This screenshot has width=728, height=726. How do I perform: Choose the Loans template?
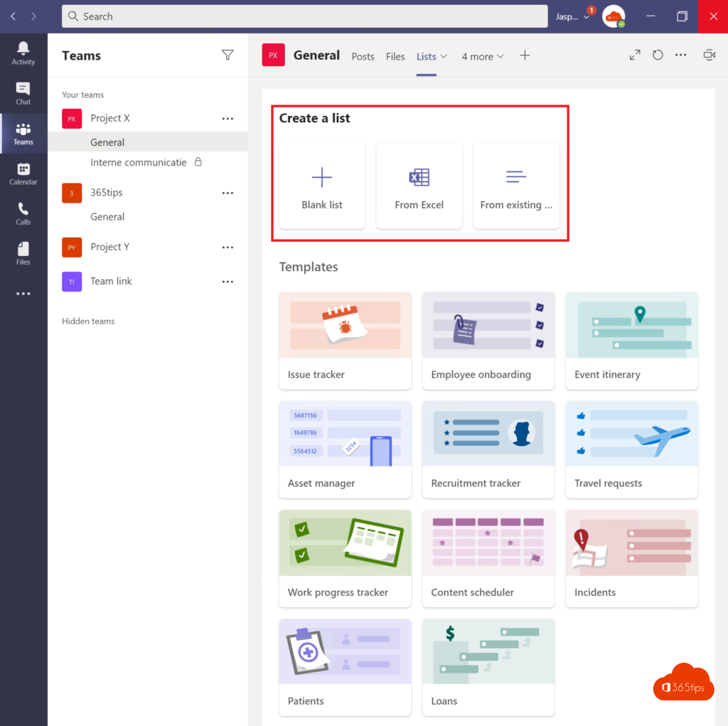(x=488, y=668)
